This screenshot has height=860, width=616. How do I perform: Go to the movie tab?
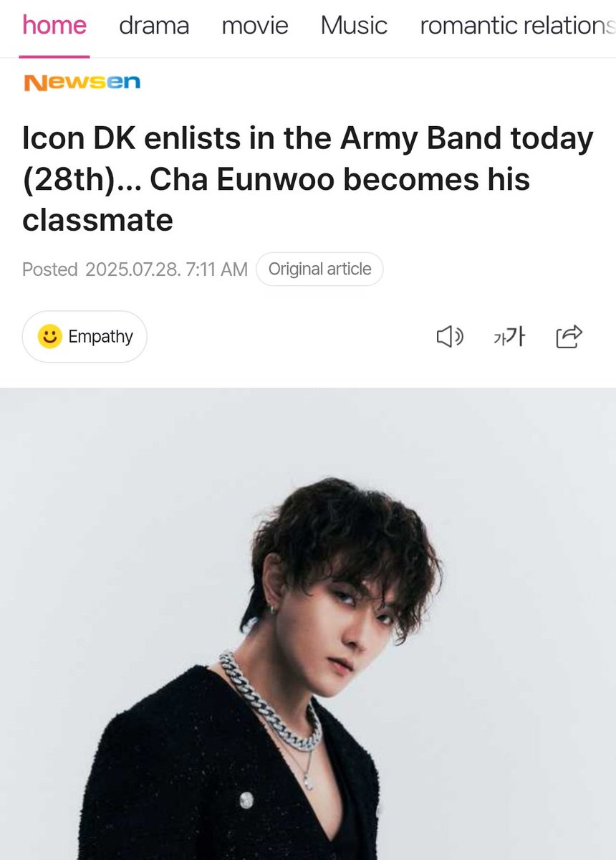click(255, 26)
